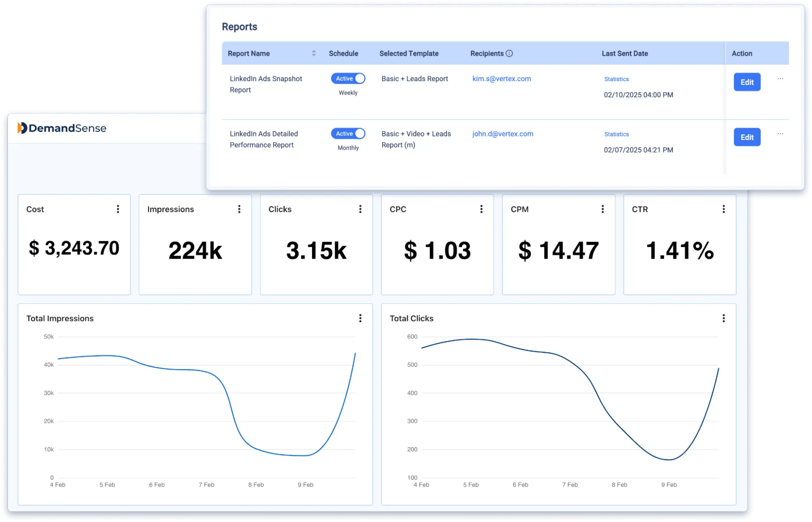The width and height of the screenshot is (812, 522).
Task: Select the LinkedIn Ads Detailed Performance Report name
Action: click(264, 139)
